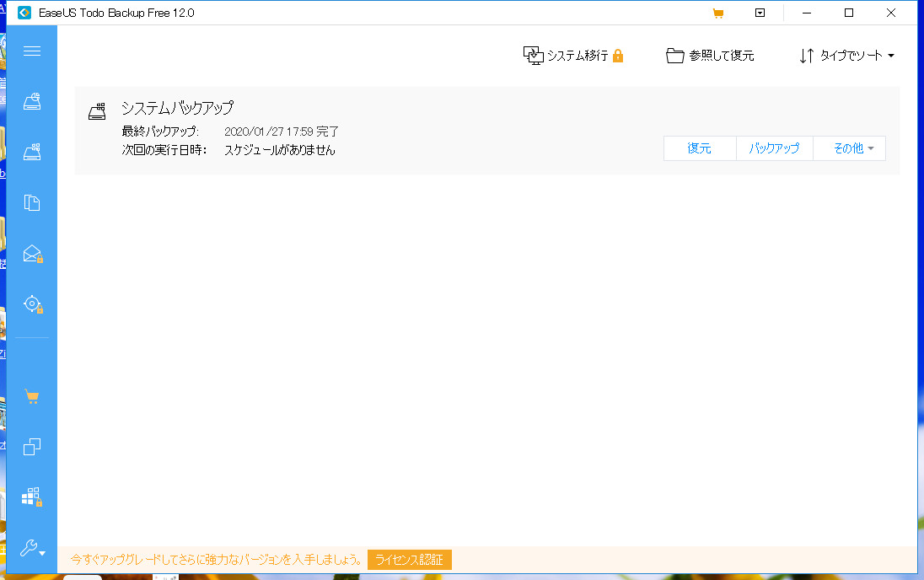924x580 pixels.
Task: Click 参照して復元 to browse for recovery
Action: coord(710,56)
